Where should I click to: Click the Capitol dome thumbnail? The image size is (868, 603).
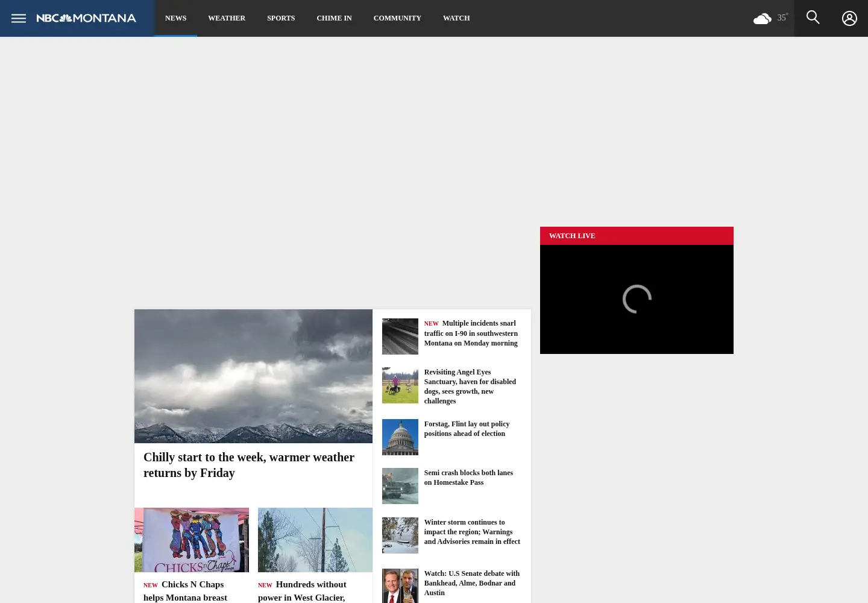[400, 437]
